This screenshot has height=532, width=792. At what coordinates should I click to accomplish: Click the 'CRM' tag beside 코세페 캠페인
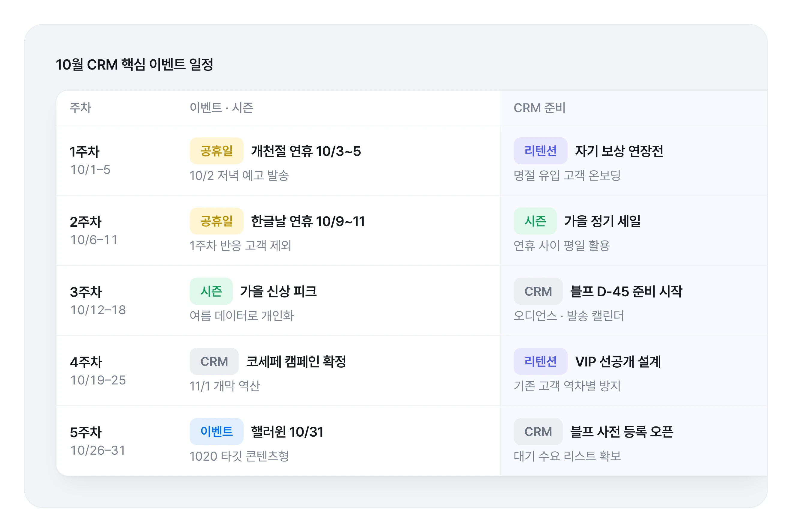pyautogui.click(x=214, y=361)
